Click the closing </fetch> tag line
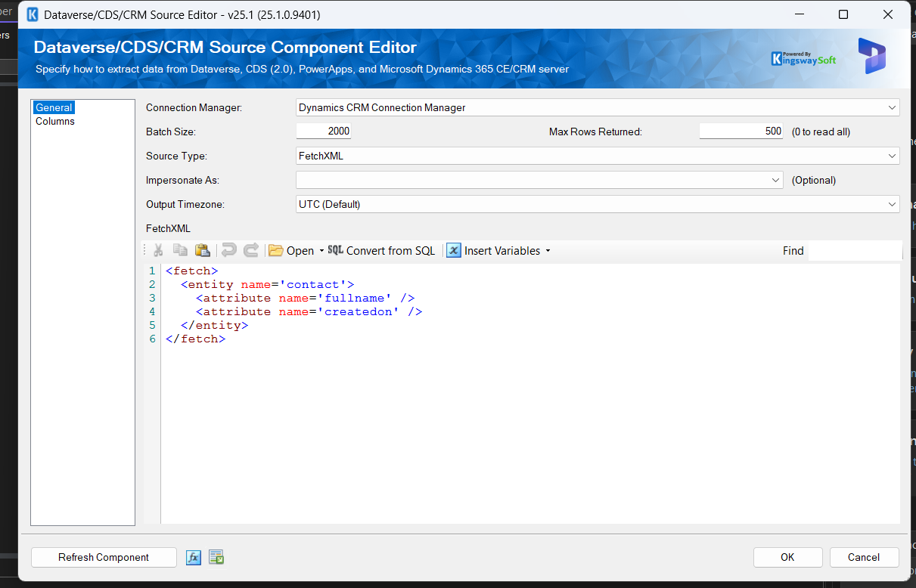 [x=196, y=339]
